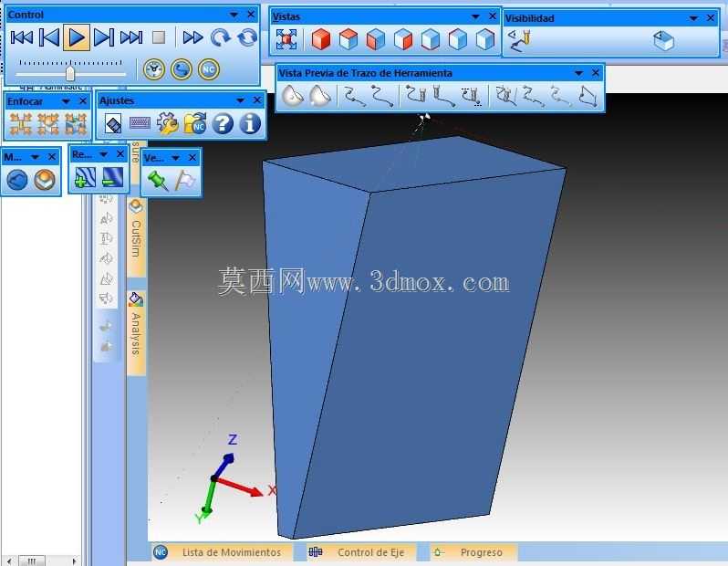Adjust the simulation speed slider handle
728x566 pixels.
tap(70, 73)
